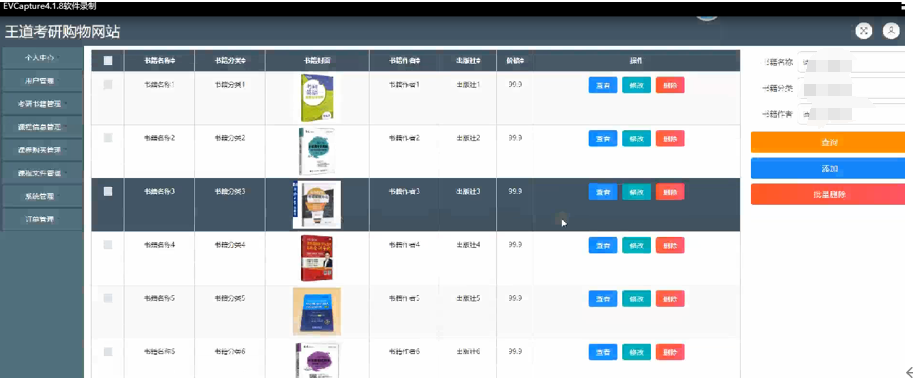Check the box for 书籍名称1 row
This screenshot has height=378, width=913.
[x=108, y=84]
